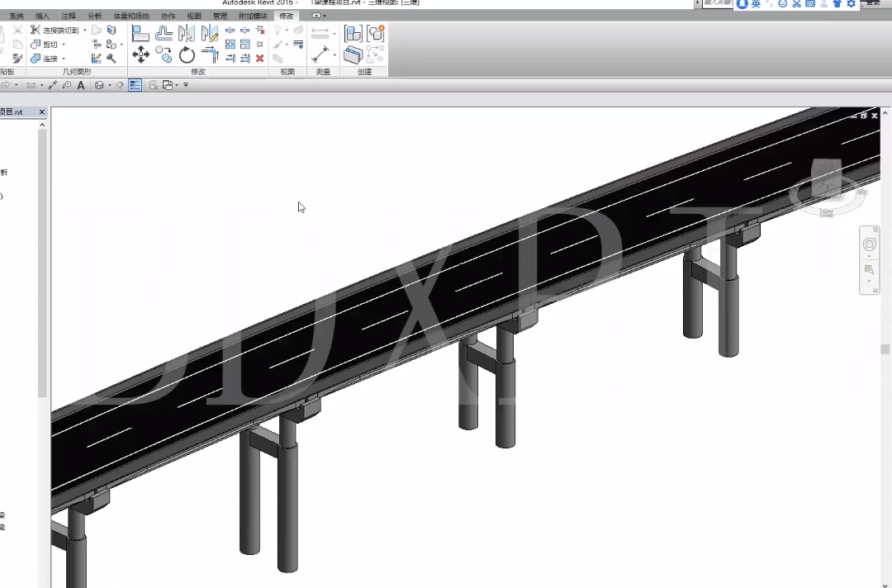This screenshot has width=892, height=588.
Task: Open the Array tool
Action: click(230, 44)
